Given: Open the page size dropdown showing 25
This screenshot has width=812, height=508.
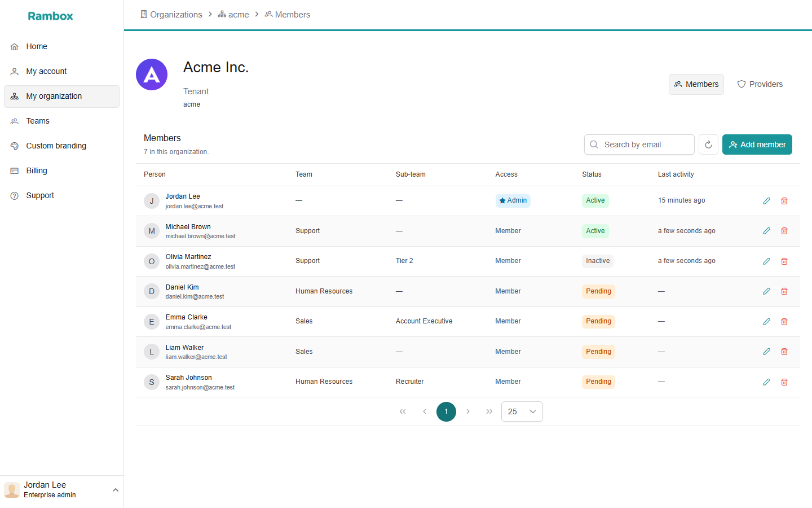Looking at the screenshot, I should click(522, 411).
